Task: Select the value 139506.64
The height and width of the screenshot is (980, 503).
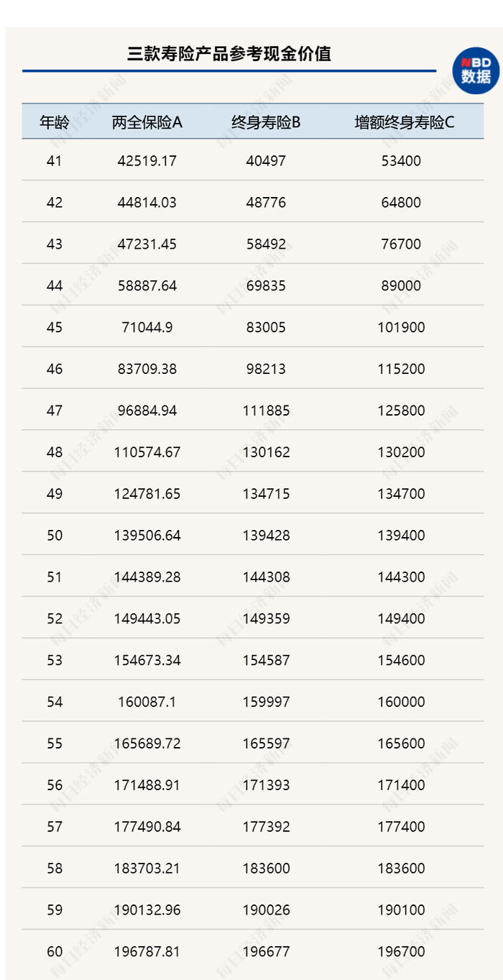Action: 147,536
